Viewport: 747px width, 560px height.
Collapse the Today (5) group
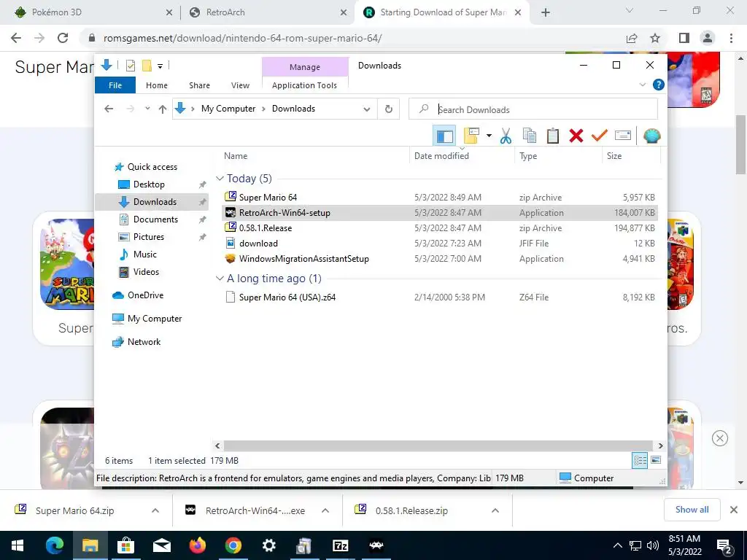[220, 179]
